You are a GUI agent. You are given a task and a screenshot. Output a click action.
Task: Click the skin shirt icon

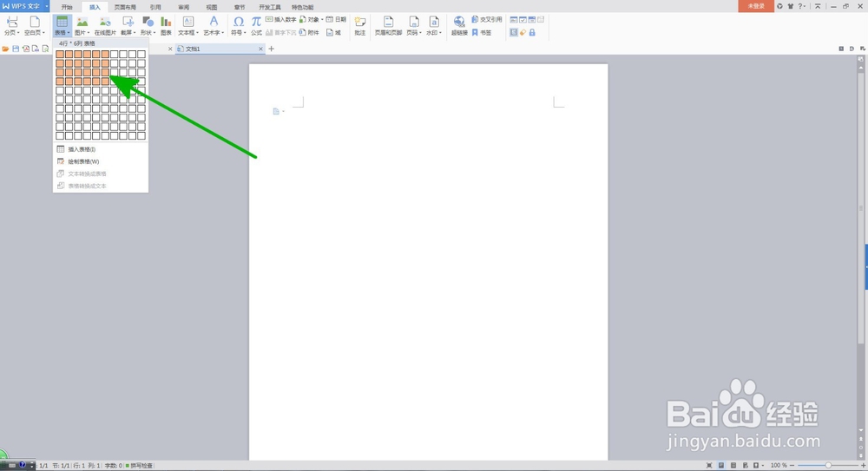pyautogui.click(x=790, y=6)
